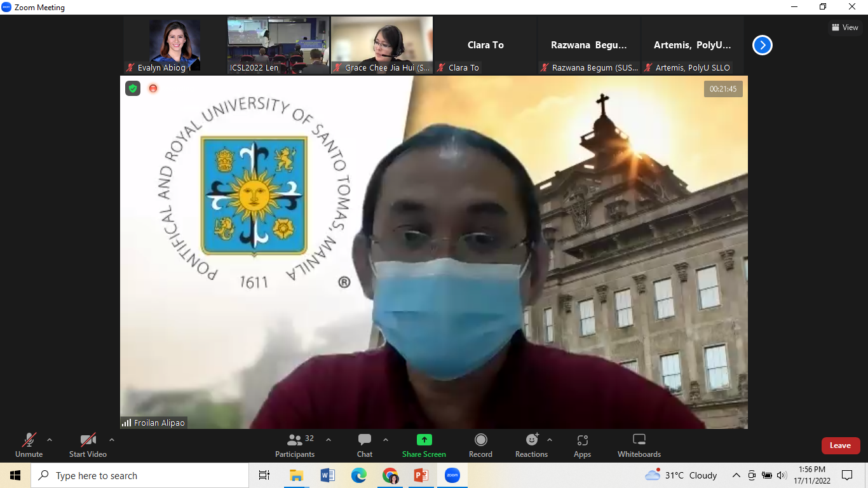Select Artemis, PolyU SLLO participant tile
The height and width of the screenshot is (488, 868).
coord(693,45)
